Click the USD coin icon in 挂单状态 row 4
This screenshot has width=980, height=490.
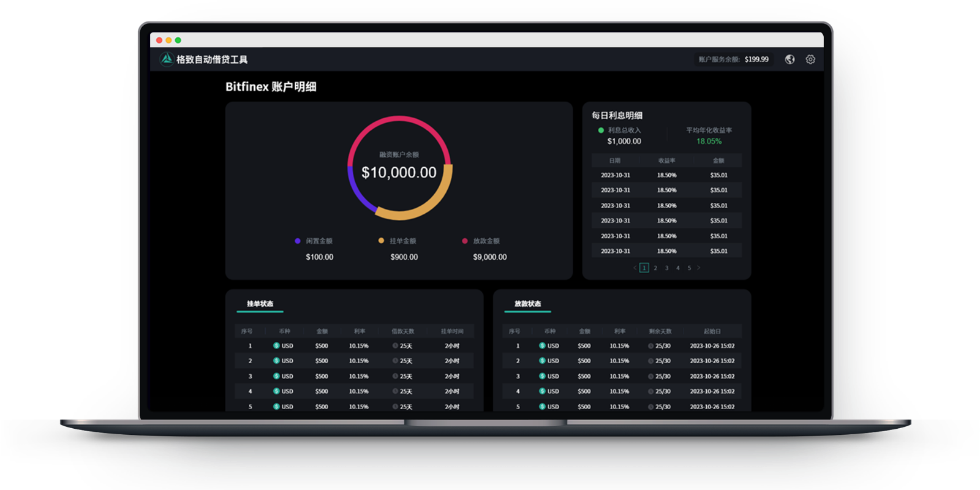pyautogui.click(x=276, y=391)
